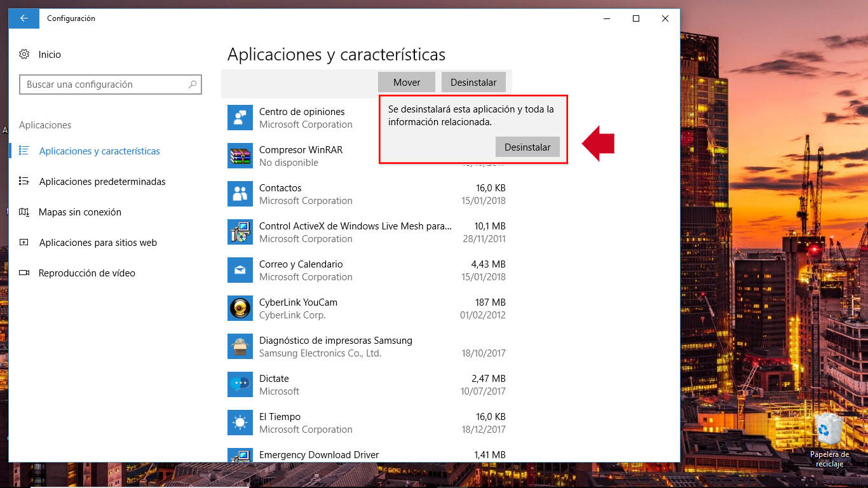Click the Mover button
This screenshot has width=868, height=488.
click(x=406, y=82)
